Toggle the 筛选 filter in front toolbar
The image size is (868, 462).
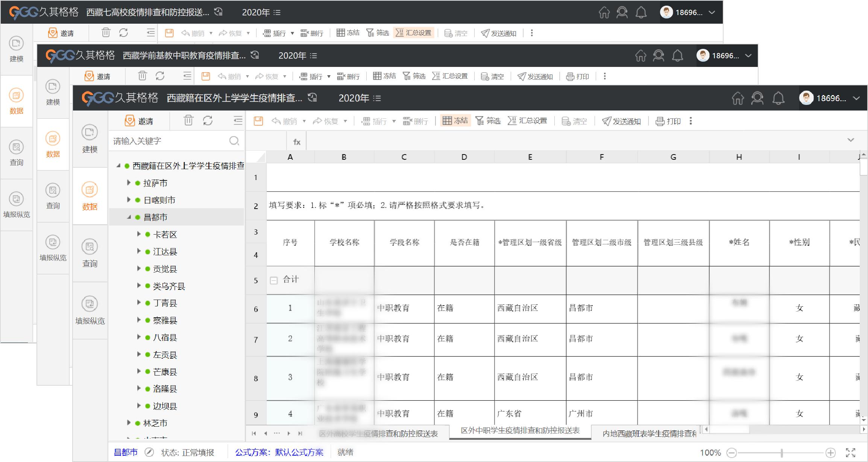(488, 121)
